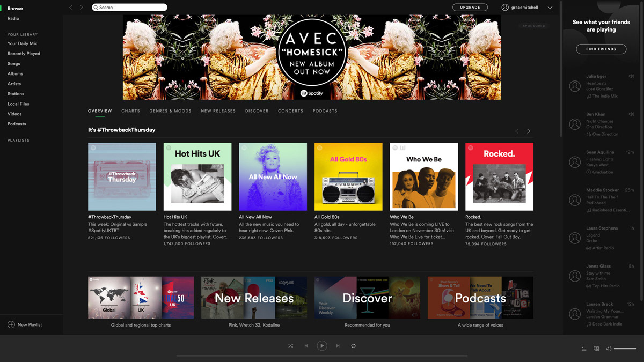The height and width of the screenshot is (362, 644).
Task: Open The Indie Mix playlist link
Action: click(605, 96)
